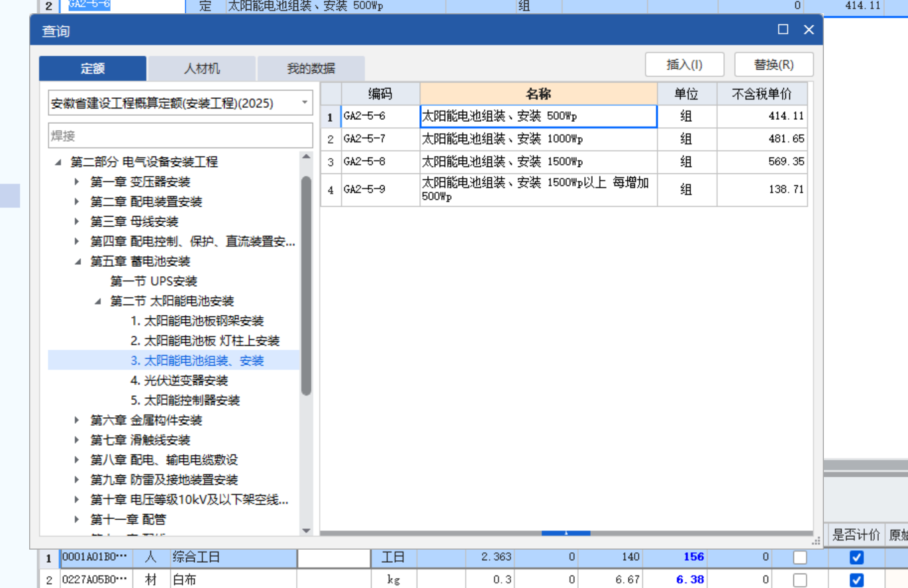This screenshot has width=908, height=588.
Task: Open the 安徽省建设工程概算定额 dropdown
Action: pos(304,103)
